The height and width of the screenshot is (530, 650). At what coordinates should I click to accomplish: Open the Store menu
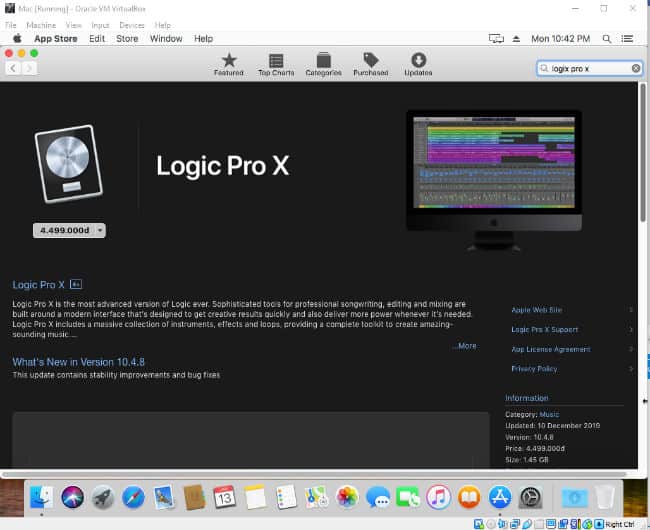127,39
